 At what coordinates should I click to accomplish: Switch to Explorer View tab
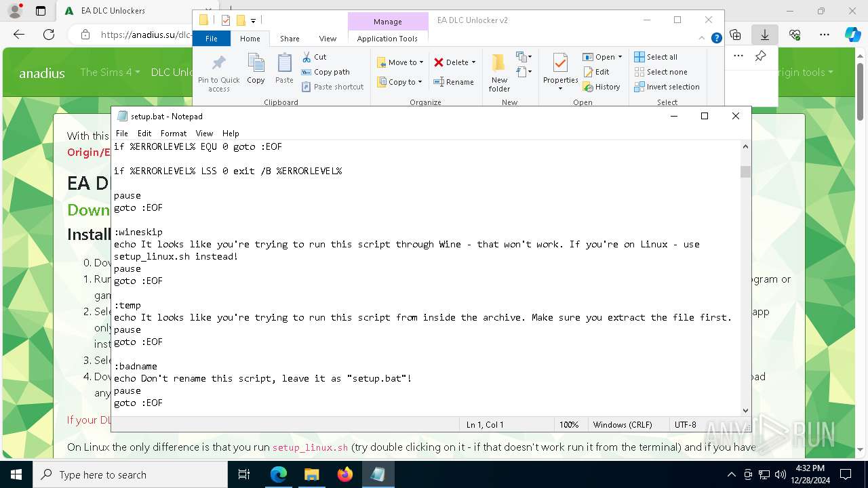(x=328, y=39)
